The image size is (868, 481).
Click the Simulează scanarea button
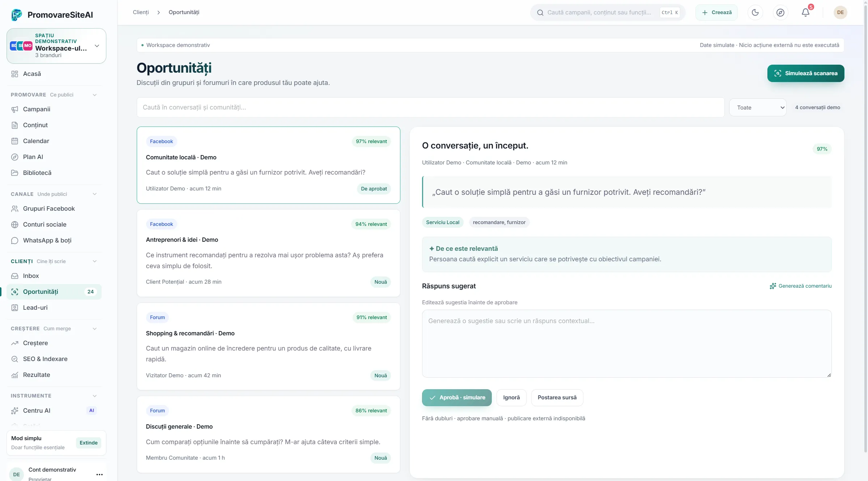pyautogui.click(x=806, y=73)
